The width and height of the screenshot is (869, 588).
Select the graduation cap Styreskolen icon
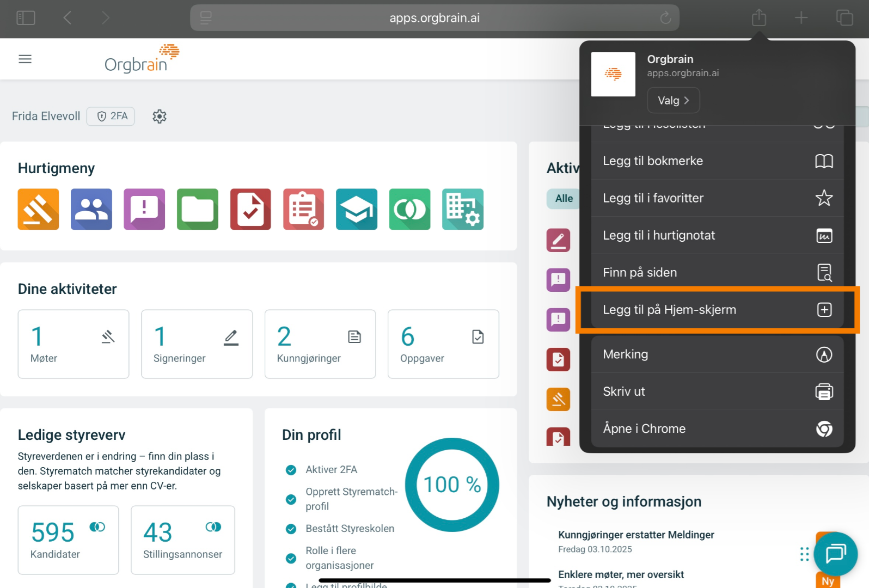[357, 210]
